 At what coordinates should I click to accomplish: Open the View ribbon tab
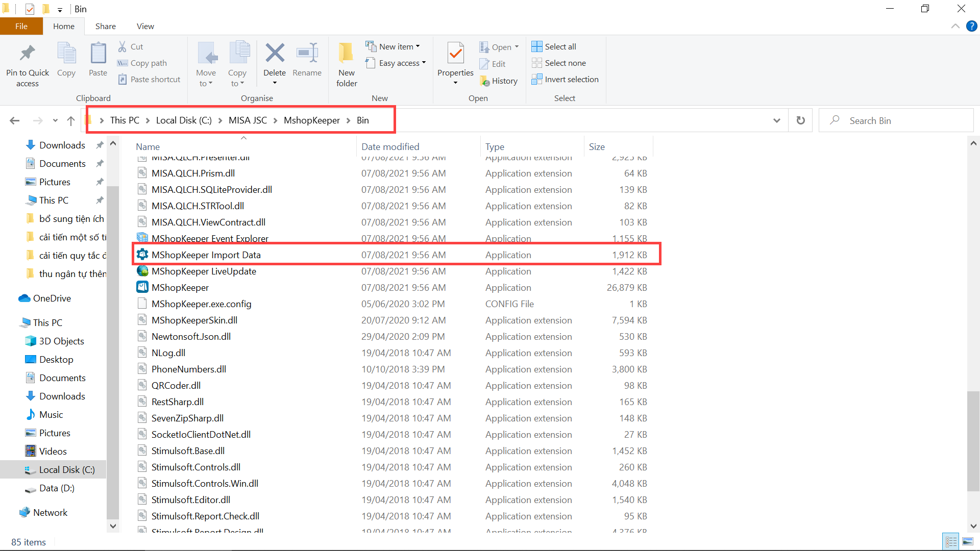[x=145, y=26]
